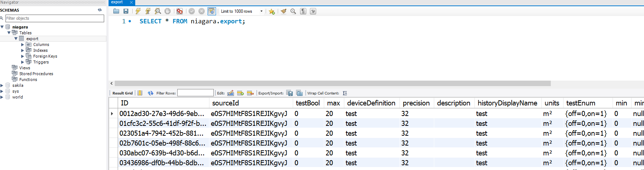644x170 pixels.
Task: Toggle the auto-commit mode button
Action: [212, 11]
